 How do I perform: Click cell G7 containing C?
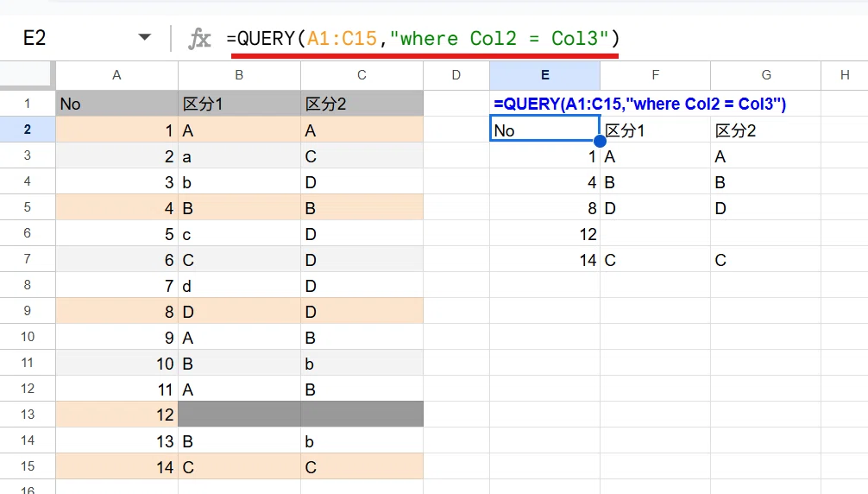pyautogui.click(x=766, y=259)
